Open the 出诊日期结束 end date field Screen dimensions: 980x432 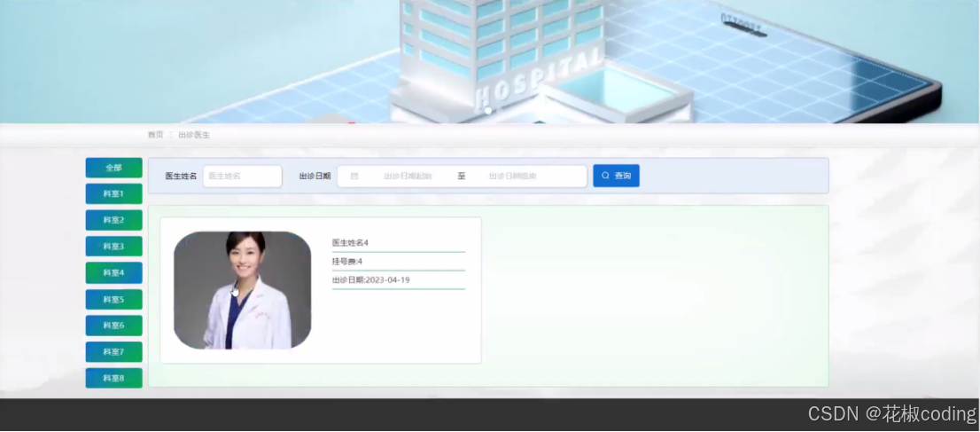512,176
